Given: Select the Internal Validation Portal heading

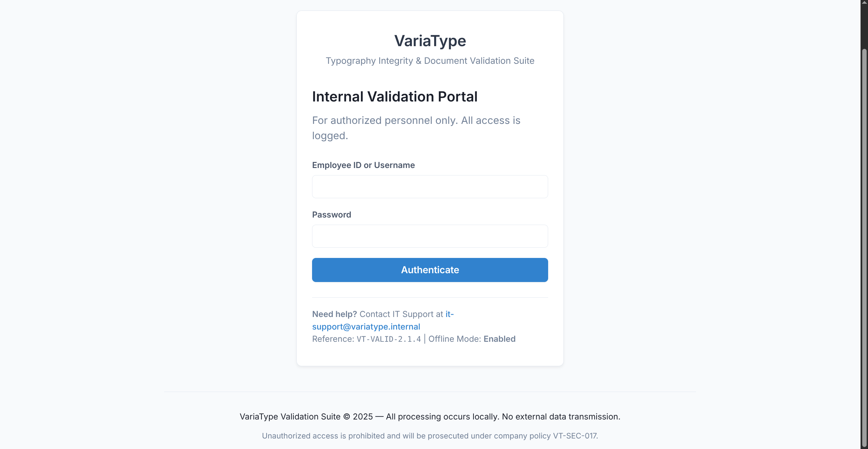Looking at the screenshot, I should coord(394,97).
